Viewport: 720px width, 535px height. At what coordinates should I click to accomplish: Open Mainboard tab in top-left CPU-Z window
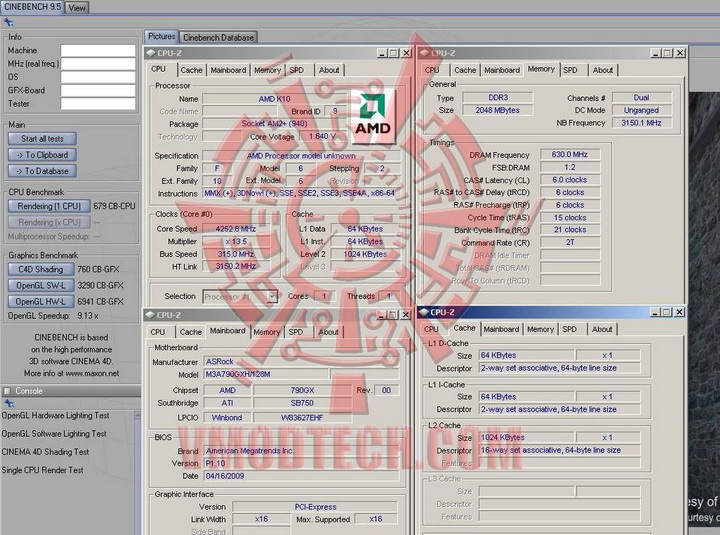coord(228,70)
